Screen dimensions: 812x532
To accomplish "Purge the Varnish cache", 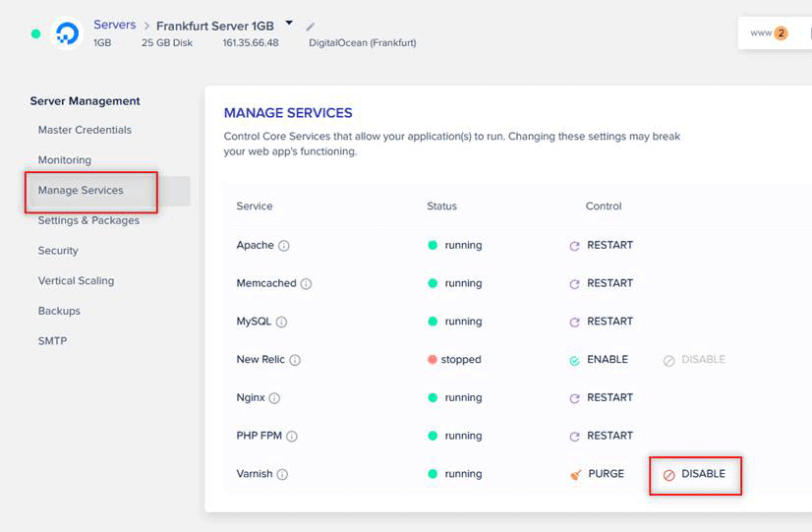I will point(597,473).
